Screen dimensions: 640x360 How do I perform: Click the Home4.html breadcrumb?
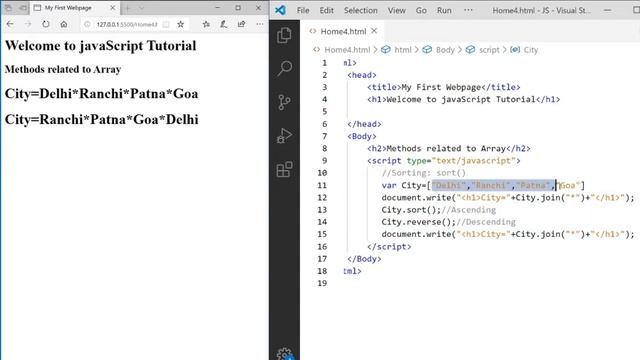(347, 50)
